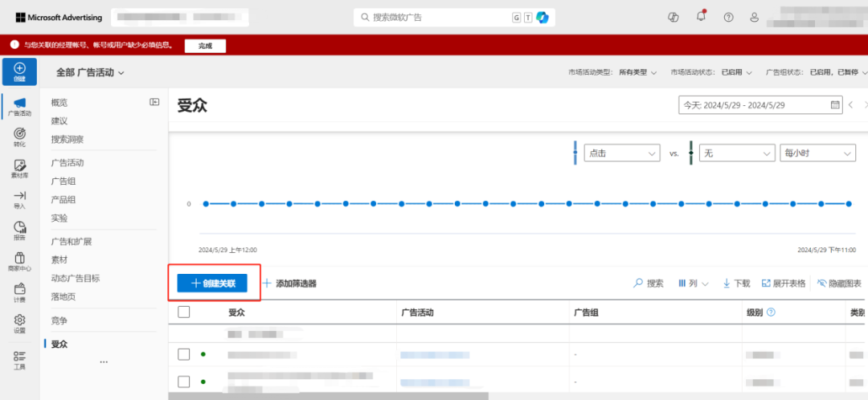Click the 创建 plus button in sidebar
Viewport: 868px width, 400px height.
(x=19, y=71)
